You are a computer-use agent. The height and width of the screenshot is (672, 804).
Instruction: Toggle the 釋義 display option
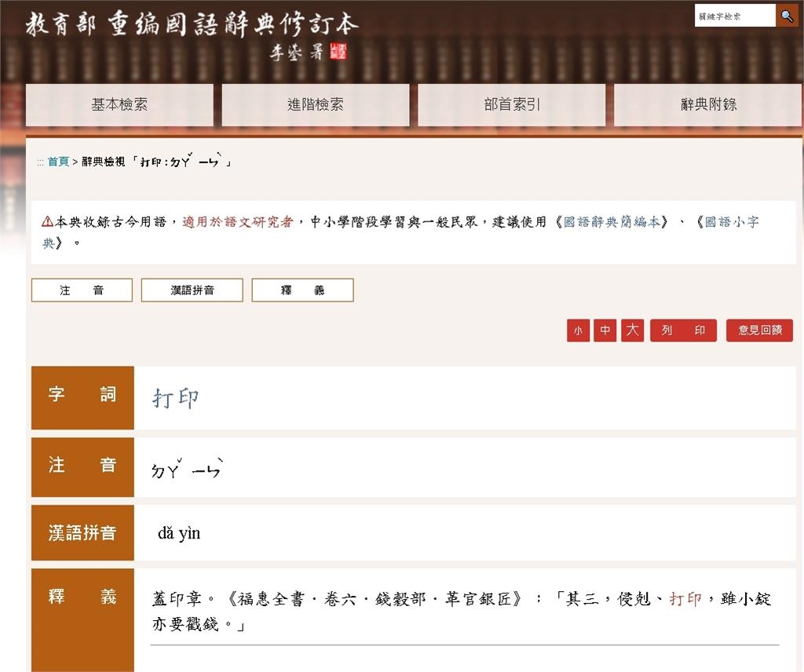[301, 290]
